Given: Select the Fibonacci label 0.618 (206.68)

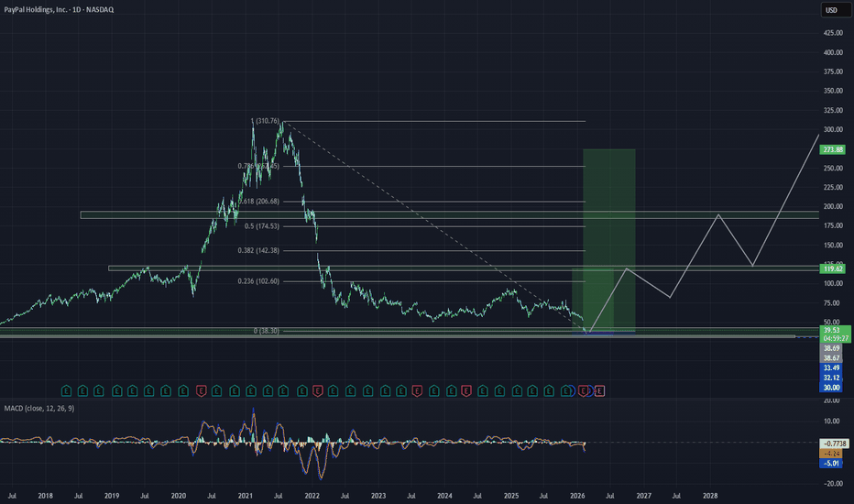Looking at the screenshot, I should pyautogui.click(x=258, y=201).
